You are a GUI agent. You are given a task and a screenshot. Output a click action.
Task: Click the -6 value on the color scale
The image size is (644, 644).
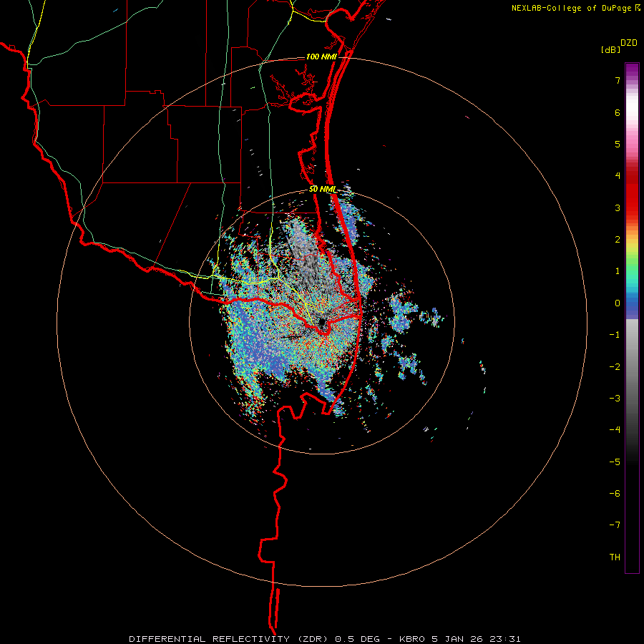click(615, 494)
